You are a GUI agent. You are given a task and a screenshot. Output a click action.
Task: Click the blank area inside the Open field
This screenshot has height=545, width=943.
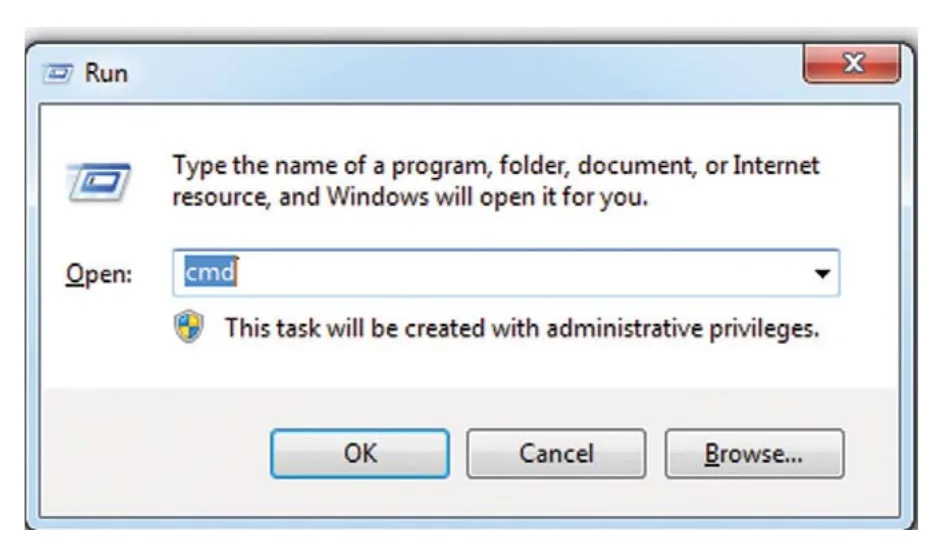(517, 273)
